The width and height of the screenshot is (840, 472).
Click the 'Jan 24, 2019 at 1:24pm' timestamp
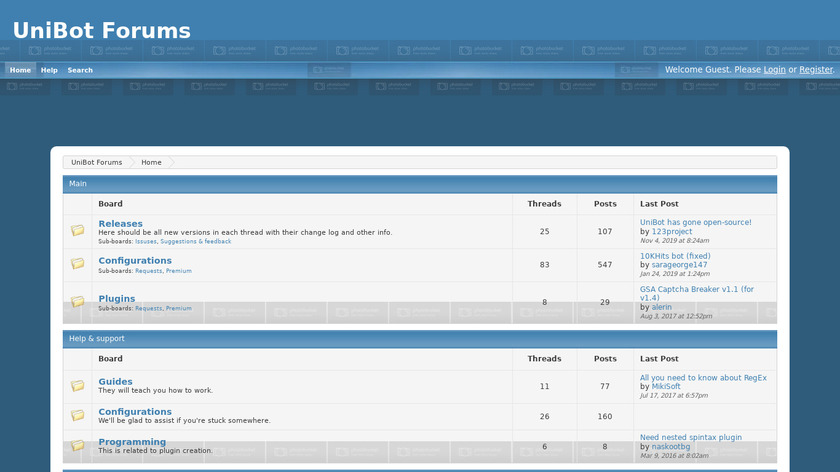click(675, 274)
